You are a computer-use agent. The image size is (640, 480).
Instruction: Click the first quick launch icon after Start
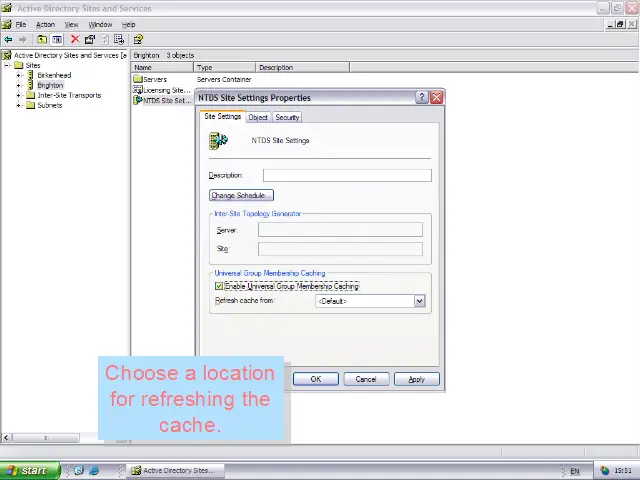point(79,471)
